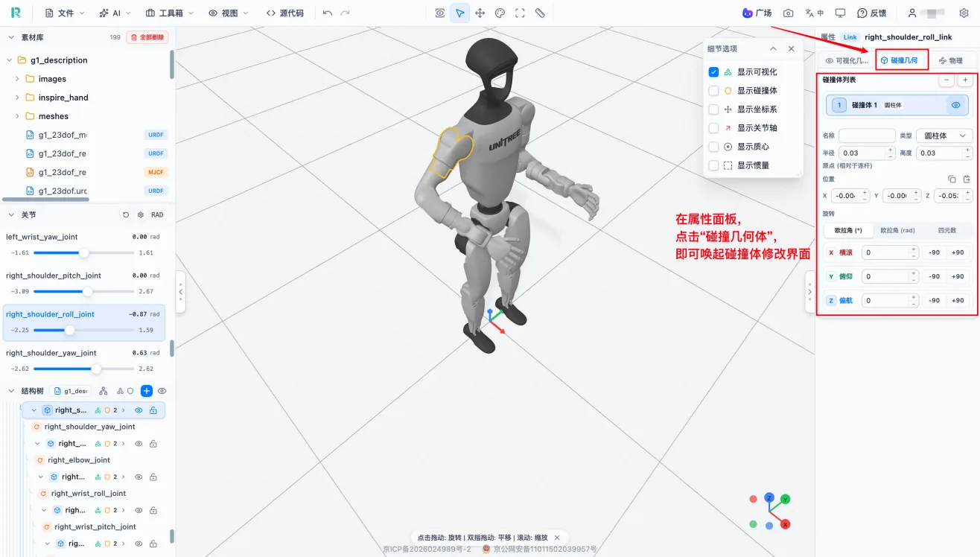Set 横滚 rotation to +90

click(958, 252)
